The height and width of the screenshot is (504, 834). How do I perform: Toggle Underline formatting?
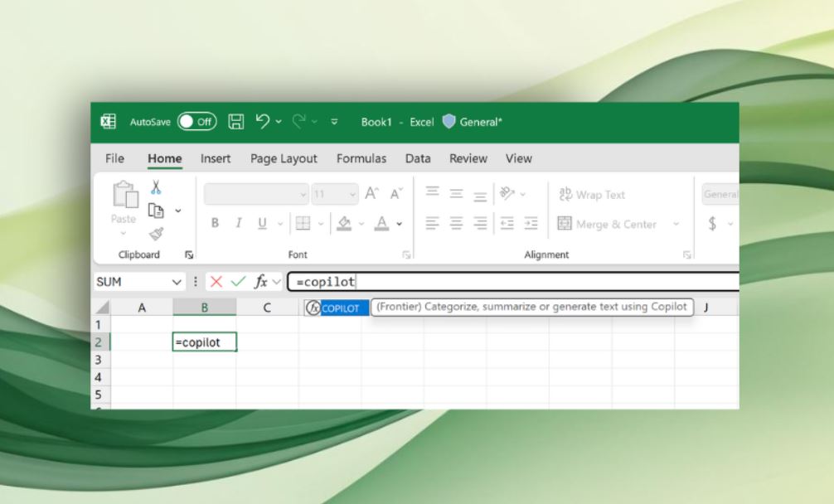coord(261,222)
